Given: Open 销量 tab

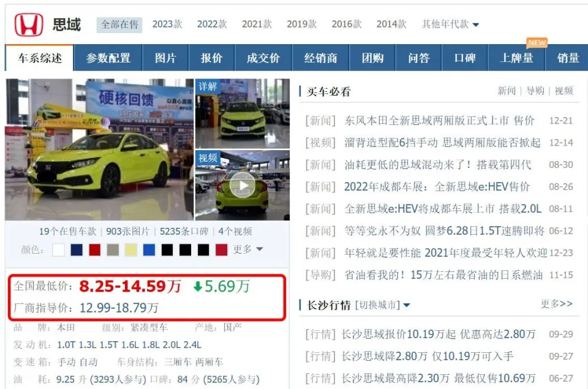Looking at the screenshot, I should pyautogui.click(x=568, y=58).
